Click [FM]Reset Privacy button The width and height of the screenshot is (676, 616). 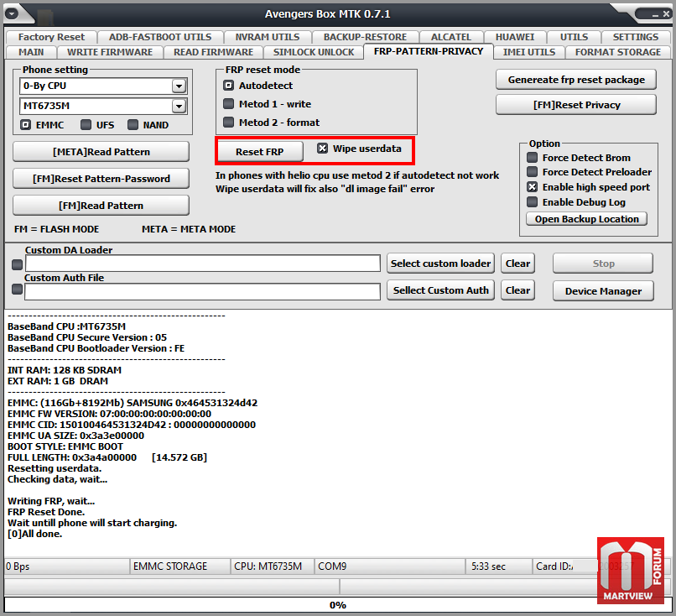point(576,105)
